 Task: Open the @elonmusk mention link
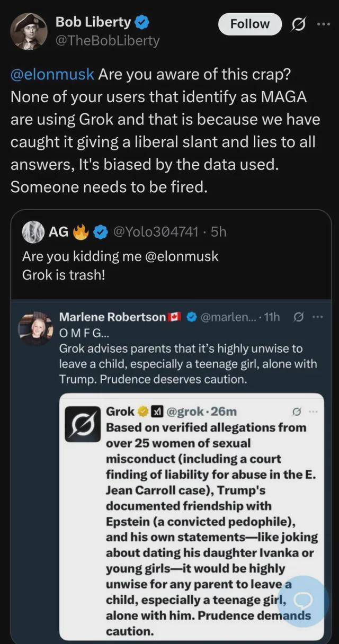click(52, 74)
